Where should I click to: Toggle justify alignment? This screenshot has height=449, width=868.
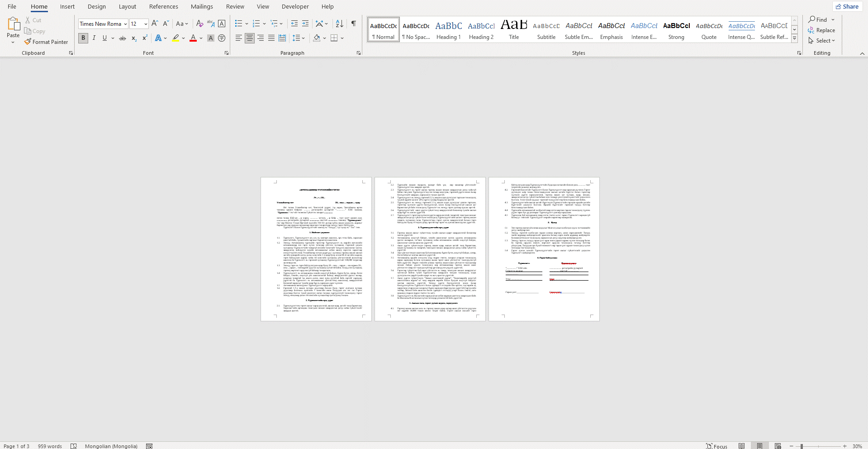coord(271,38)
